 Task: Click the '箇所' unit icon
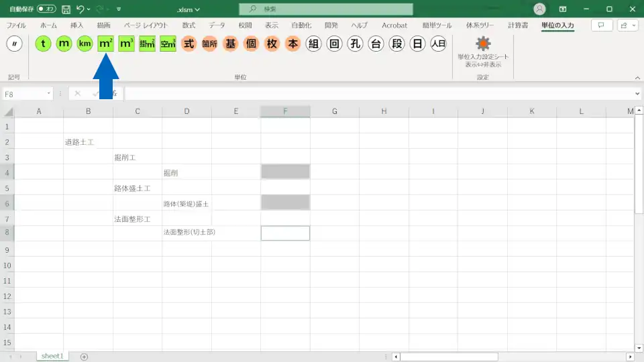click(x=209, y=44)
